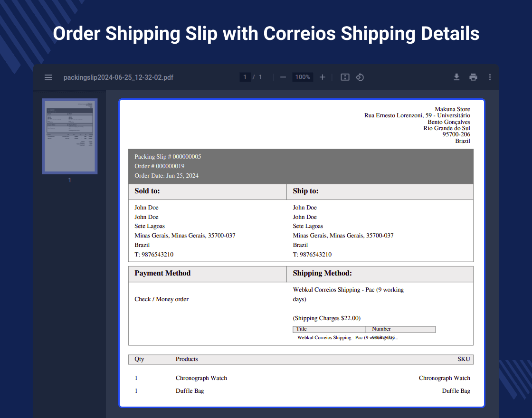Click the Payment Method header

coord(162,273)
